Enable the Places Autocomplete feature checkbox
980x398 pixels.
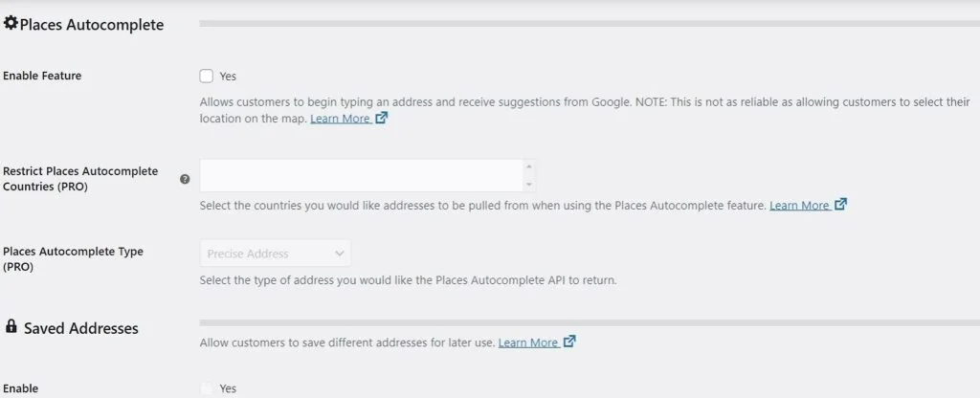(207, 77)
